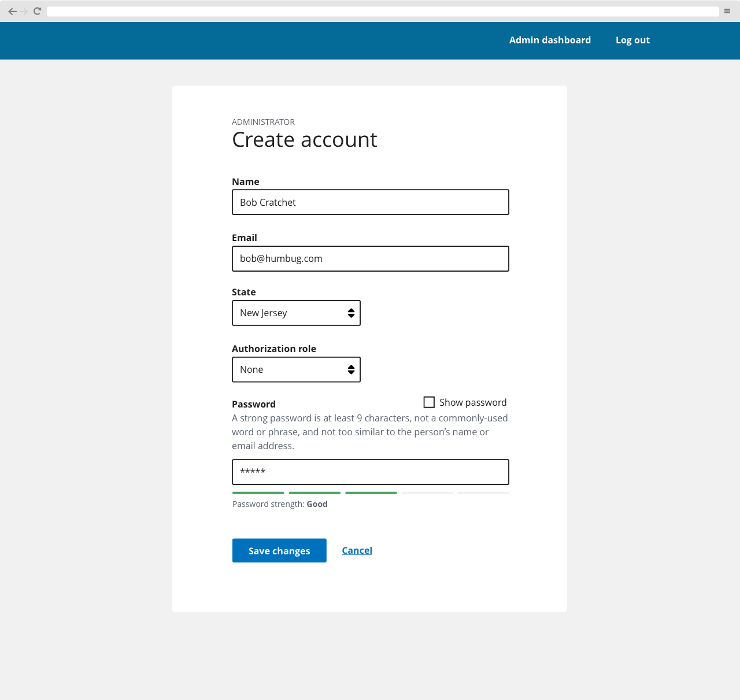This screenshot has width=740, height=700.
Task: Click the browser back arrow icon
Action: point(13,10)
